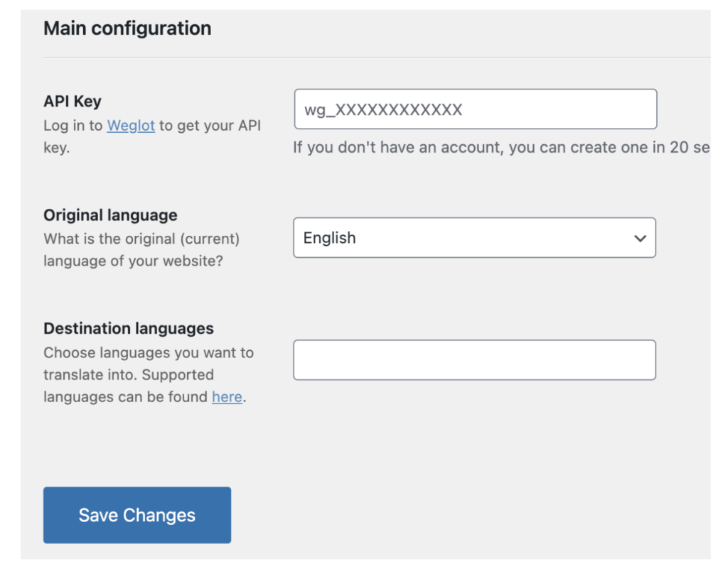Open the Original language dropdown
Image resolution: width=728 pixels, height=569 pixels.
(474, 238)
